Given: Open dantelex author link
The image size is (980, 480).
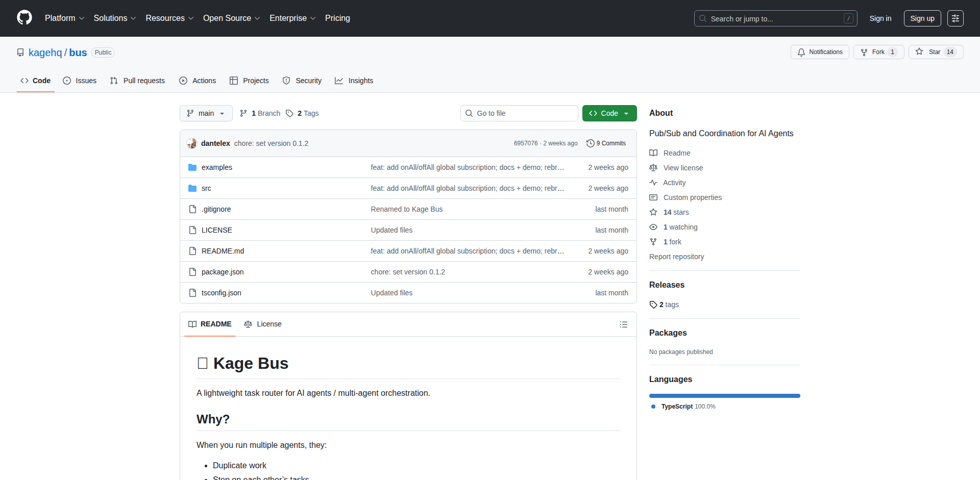Looking at the screenshot, I should pos(215,143).
